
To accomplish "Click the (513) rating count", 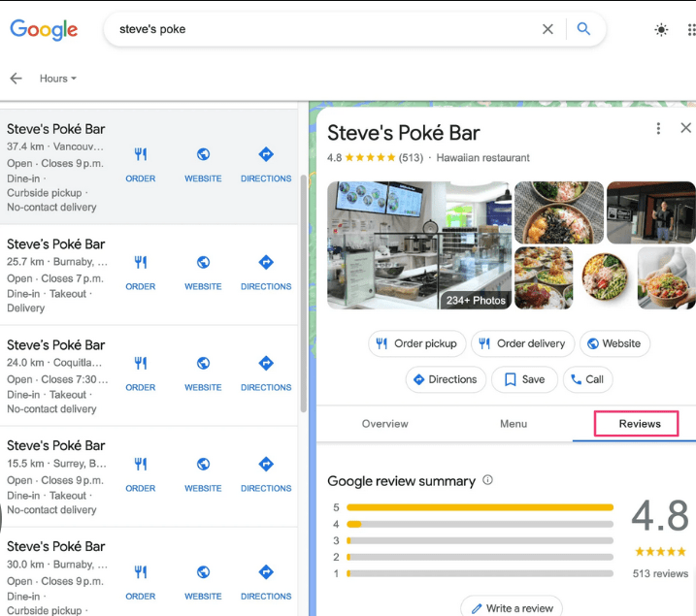I will pyautogui.click(x=411, y=157).
